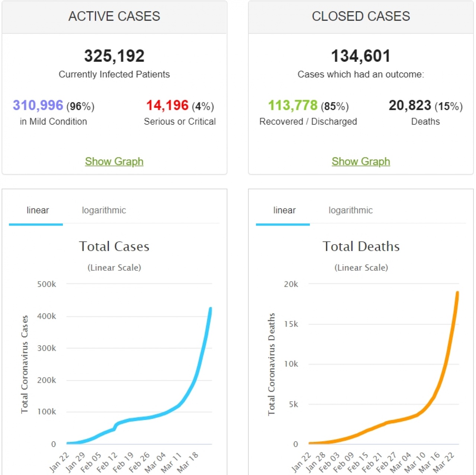Click the Mar 22 label on Total Deaths axis
476x475 pixels.
pos(444,462)
